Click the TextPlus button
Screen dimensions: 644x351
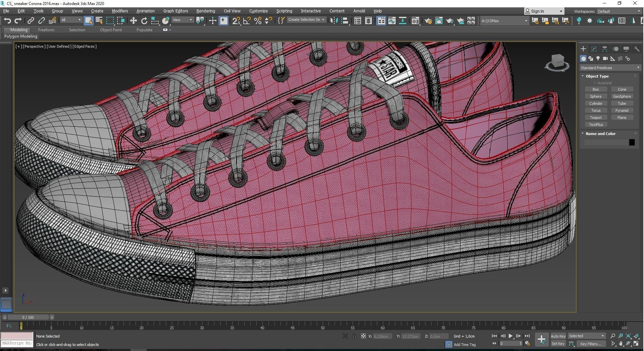[x=596, y=125]
